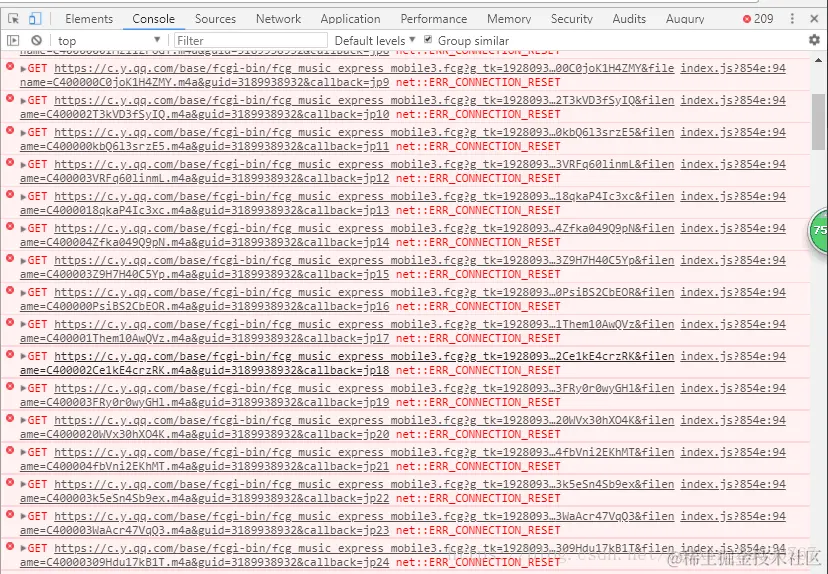This screenshot has height=574, width=828.
Task: Switch to the Network tab
Action: pos(278,19)
